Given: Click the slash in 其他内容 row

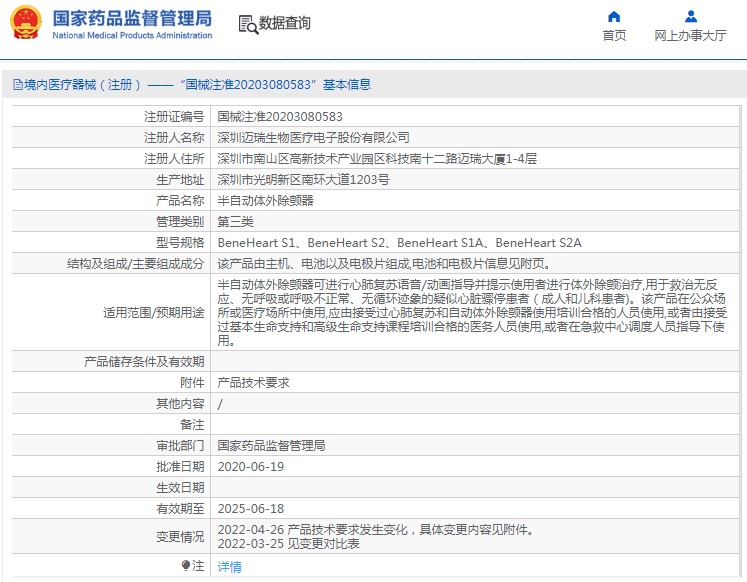Looking at the screenshot, I should [220, 404].
